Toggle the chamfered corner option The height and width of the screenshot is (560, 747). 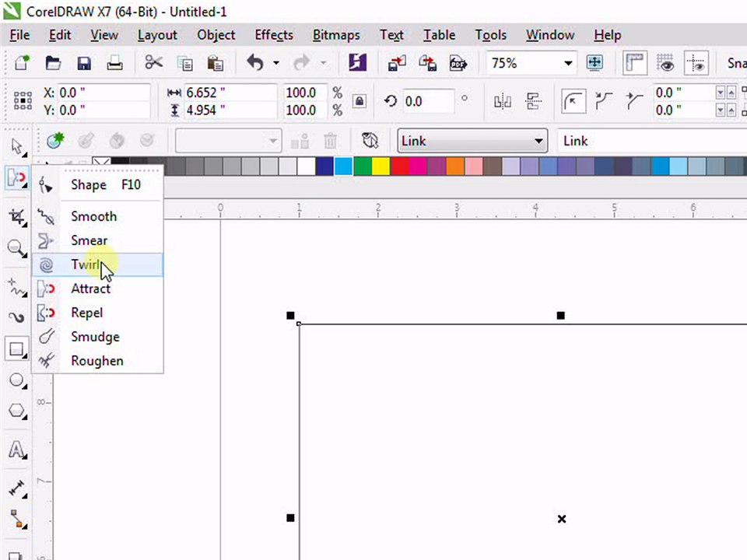tap(634, 101)
